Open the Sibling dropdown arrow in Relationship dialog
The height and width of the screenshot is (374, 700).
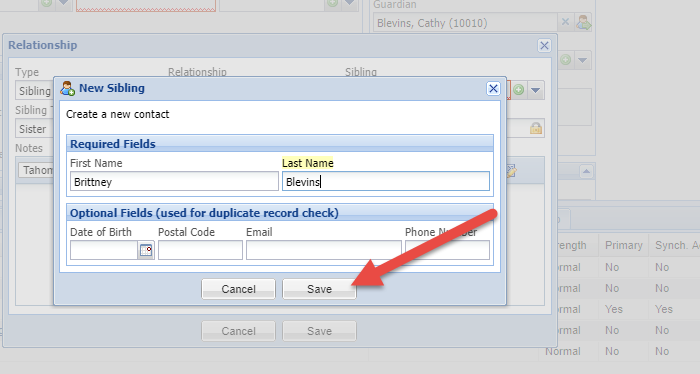[x=535, y=90]
